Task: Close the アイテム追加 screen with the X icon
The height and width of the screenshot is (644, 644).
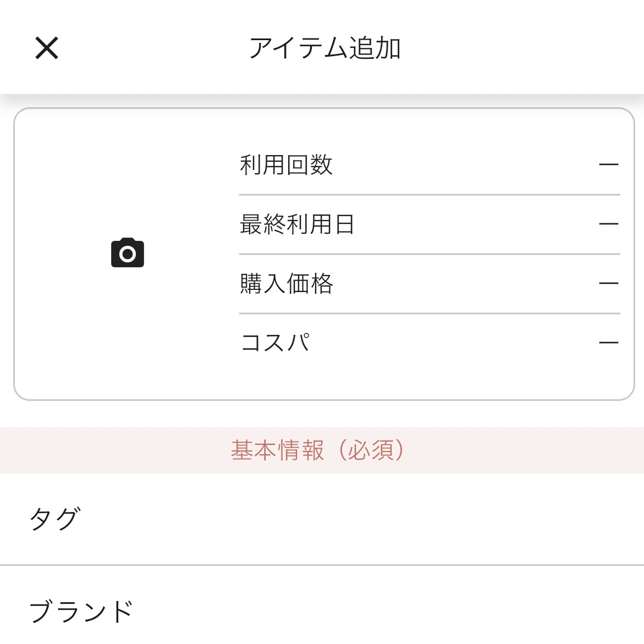Action: click(x=46, y=48)
